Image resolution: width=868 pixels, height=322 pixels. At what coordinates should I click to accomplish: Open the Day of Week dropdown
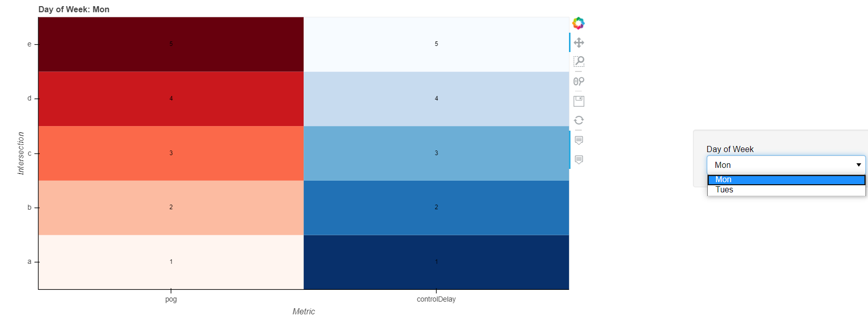pos(786,165)
